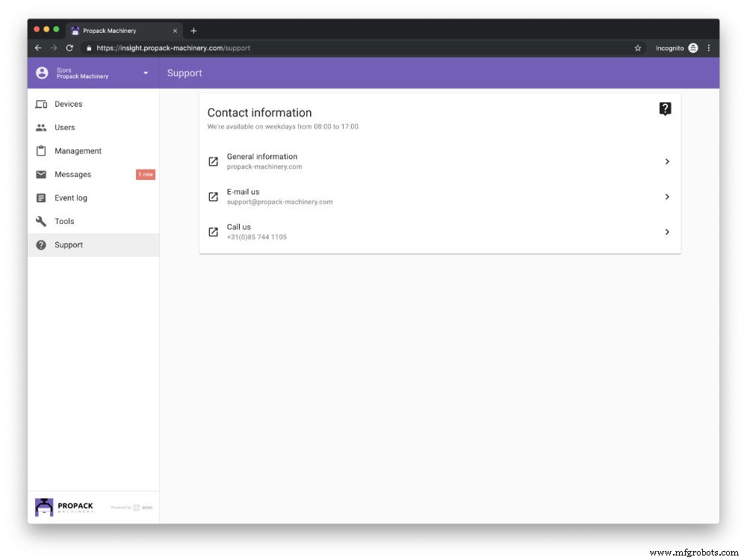The width and height of the screenshot is (747, 560).
Task: Click the Users people icon
Action: (41, 128)
